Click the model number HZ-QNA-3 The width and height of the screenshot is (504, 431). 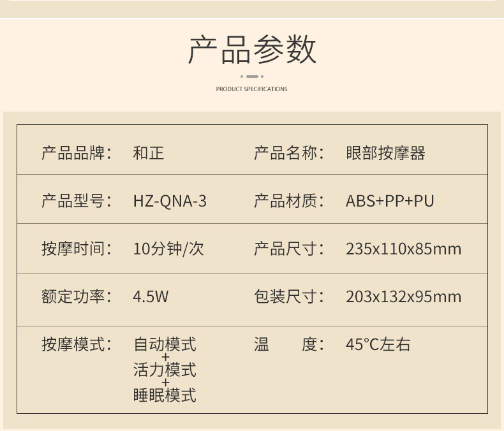pyautogui.click(x=170, y=201)
